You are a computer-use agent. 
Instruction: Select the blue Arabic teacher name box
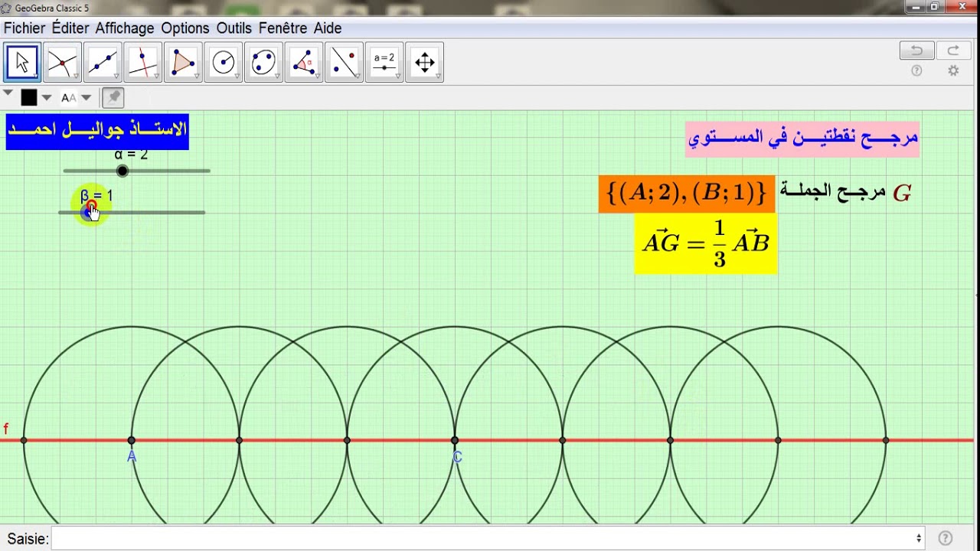97,130
